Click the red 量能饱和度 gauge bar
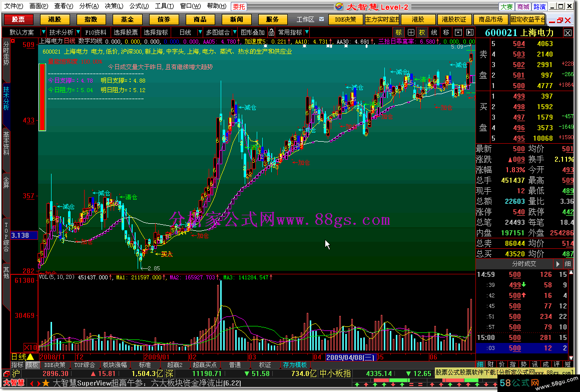 click(x=42, y=97)
